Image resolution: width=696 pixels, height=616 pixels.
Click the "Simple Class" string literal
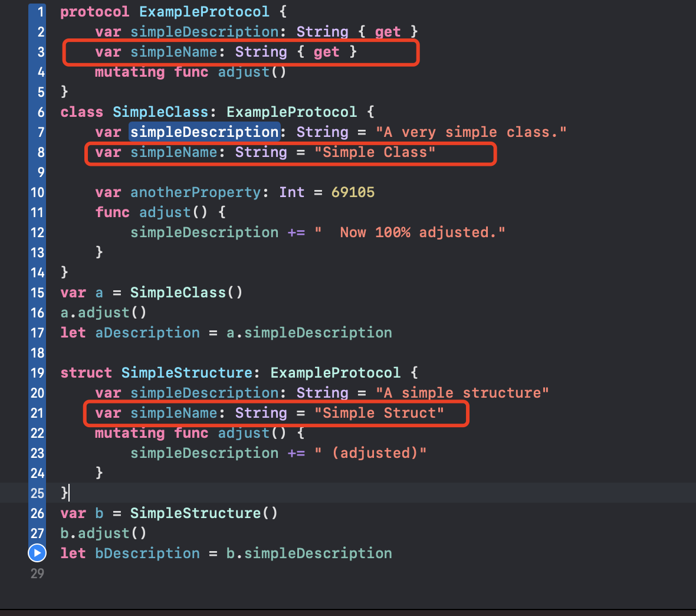point(375,152)
